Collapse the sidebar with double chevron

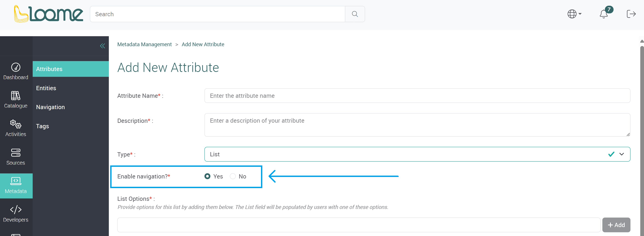click(103, 46)
